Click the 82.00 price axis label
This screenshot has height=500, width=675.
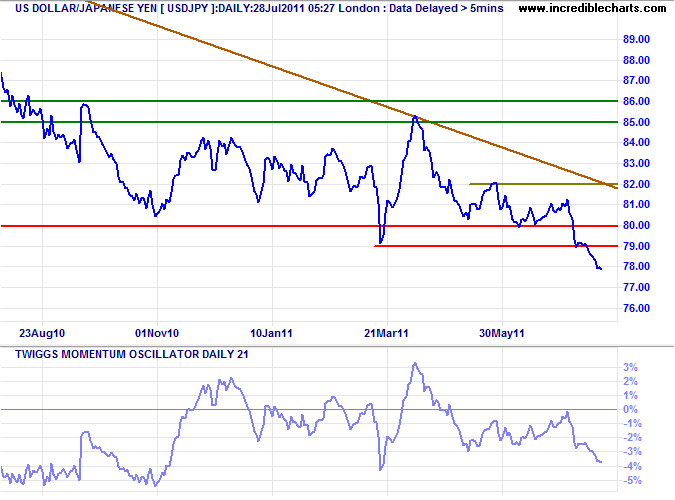[x=636, y=184]
